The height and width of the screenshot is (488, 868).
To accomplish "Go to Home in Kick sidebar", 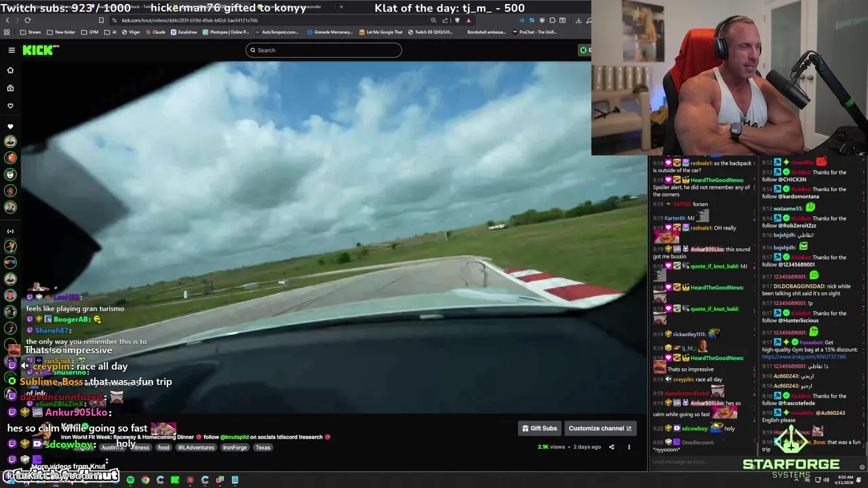I will (x=10, y=70).
